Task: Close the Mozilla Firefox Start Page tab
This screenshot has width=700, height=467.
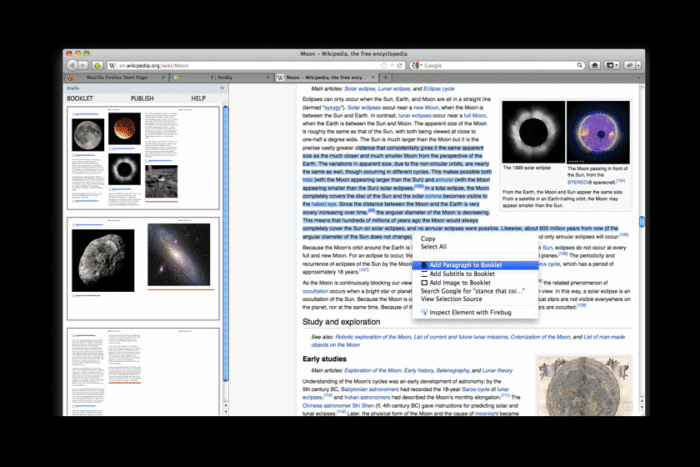Action: (x=163, y=77)
